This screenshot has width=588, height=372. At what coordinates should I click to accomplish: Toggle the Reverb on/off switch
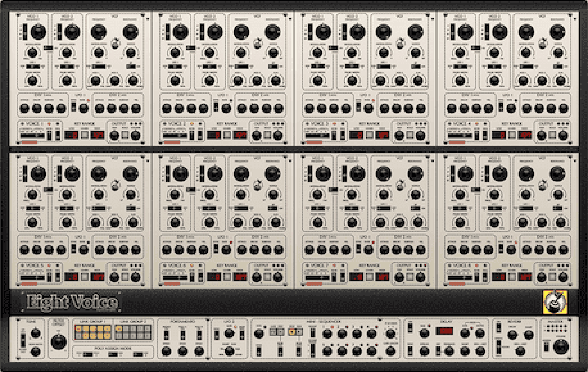click(499, 328)
